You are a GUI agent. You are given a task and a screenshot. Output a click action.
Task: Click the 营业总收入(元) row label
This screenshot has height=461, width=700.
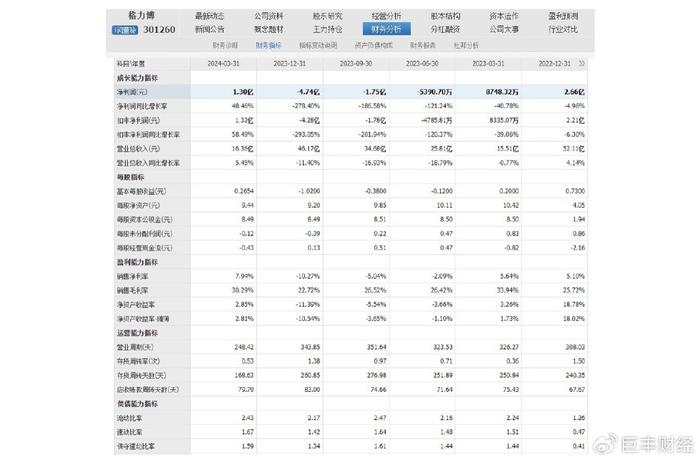(x=138, y=149)
